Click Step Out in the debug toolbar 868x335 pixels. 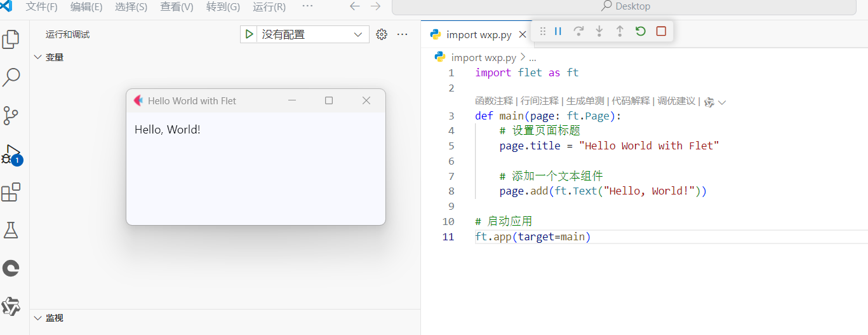[x=620, y=31]
